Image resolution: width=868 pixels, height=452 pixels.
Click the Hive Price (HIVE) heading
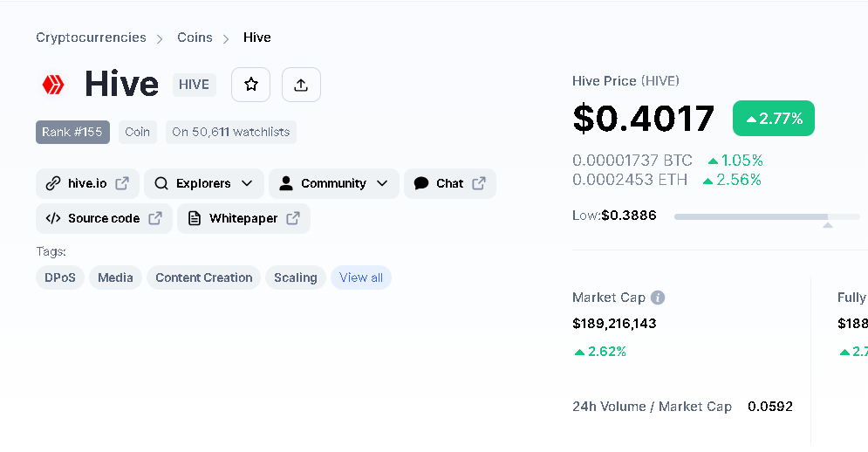[625, 81]
